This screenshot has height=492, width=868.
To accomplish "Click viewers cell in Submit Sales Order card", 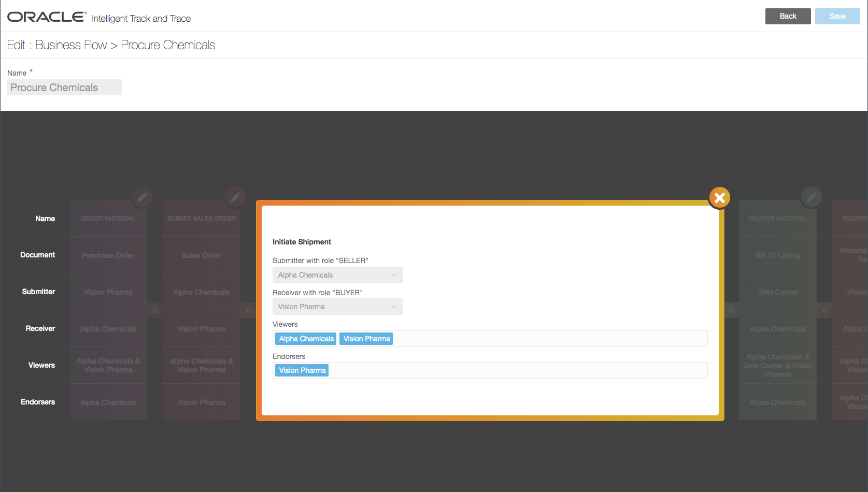I will coord(202,365).
